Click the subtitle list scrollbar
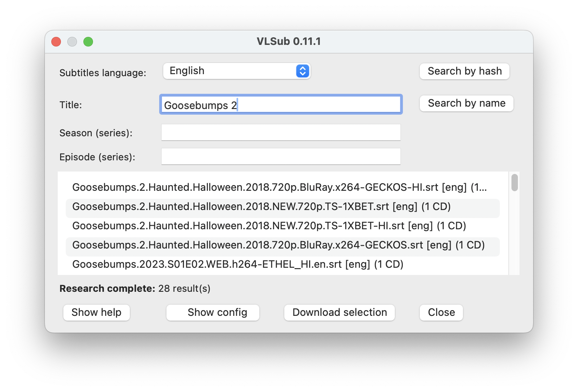Screen dimensions: 578x392 [514, 184]
